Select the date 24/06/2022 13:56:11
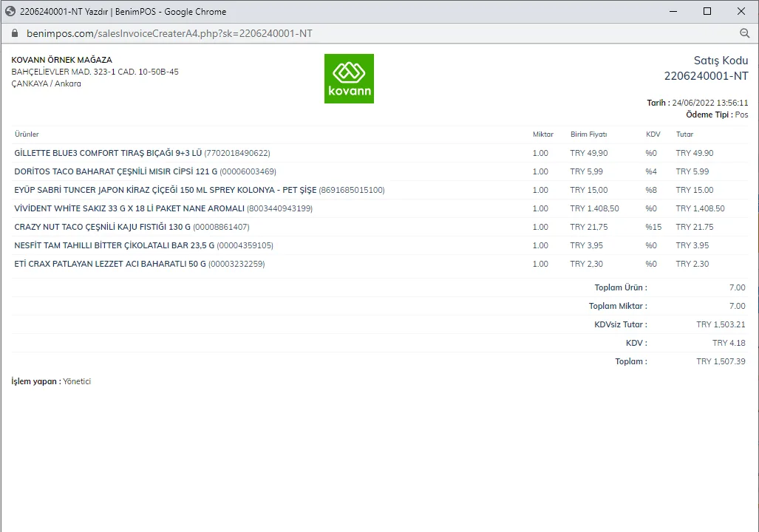 click(x=710, y=103)
